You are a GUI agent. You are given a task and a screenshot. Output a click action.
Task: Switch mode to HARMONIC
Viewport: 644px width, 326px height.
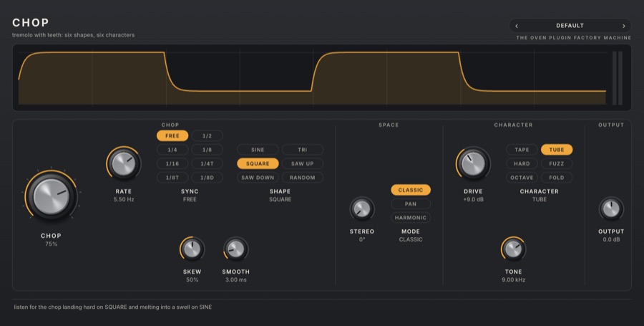(411, 218)
